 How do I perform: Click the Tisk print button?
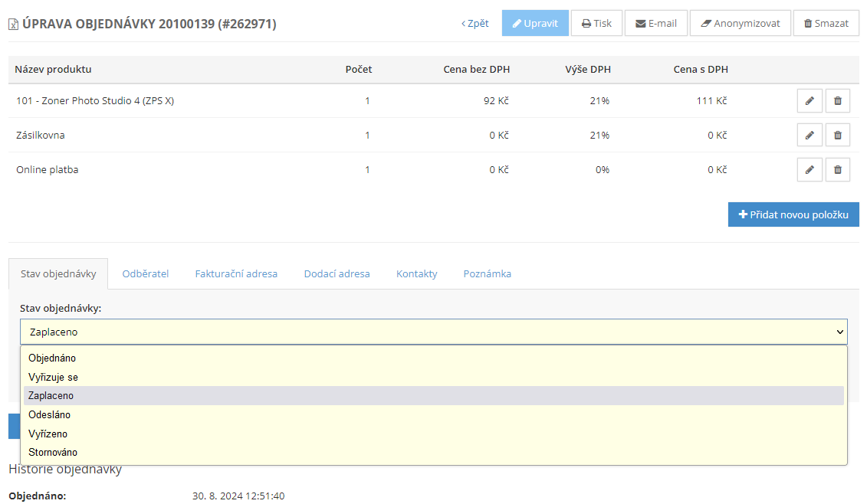point(596,23)
